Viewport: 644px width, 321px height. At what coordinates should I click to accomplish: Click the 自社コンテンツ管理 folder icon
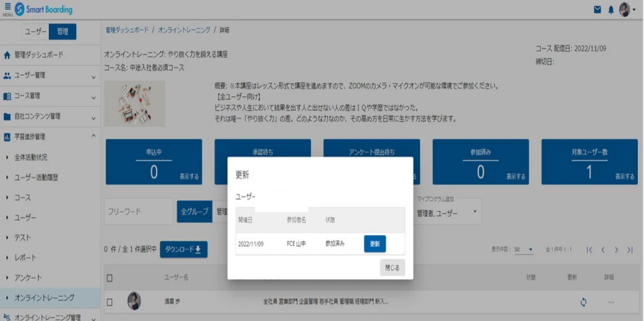(7, 117)
